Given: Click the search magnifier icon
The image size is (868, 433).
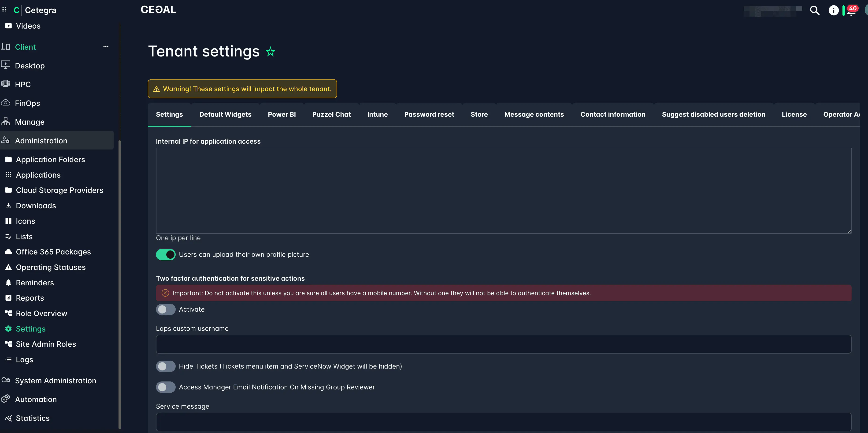Looking at the screenshot, I should pyautogui.click(x=814, y=11).
